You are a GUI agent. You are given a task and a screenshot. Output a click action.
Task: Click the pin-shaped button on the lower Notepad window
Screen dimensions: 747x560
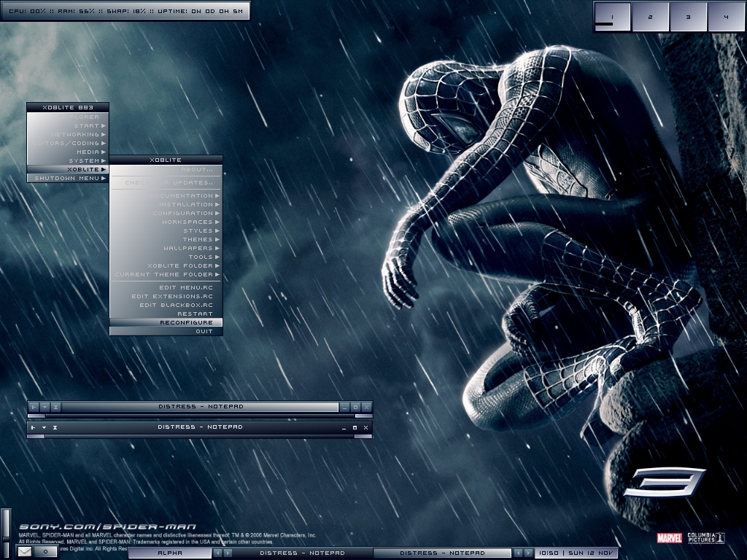click(33, 427)
